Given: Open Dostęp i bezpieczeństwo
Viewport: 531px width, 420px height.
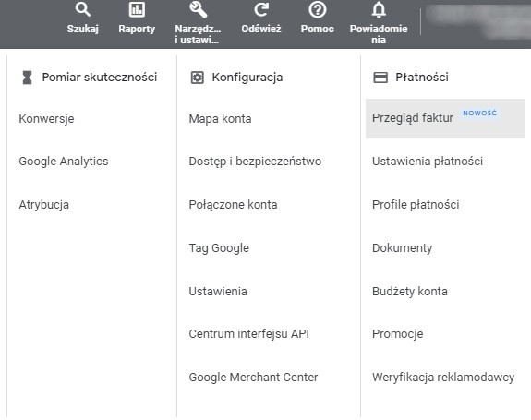Looking at the screenshot, I should click(x=255, y=162).
